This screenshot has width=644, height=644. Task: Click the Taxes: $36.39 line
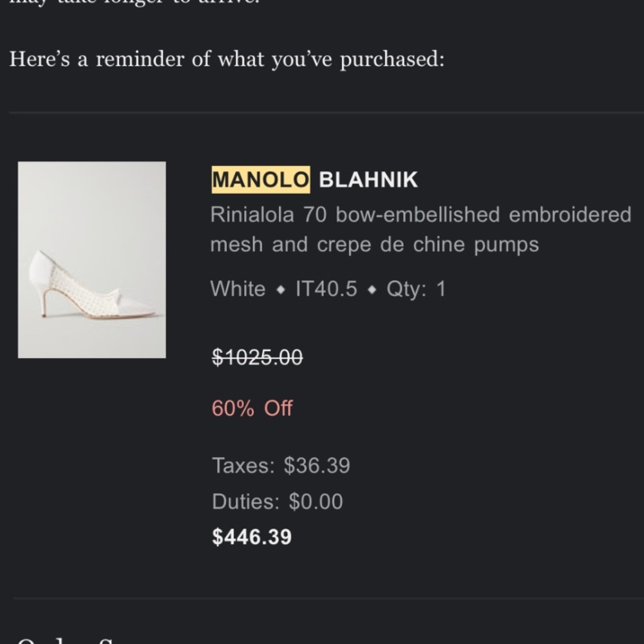[281, 466]
